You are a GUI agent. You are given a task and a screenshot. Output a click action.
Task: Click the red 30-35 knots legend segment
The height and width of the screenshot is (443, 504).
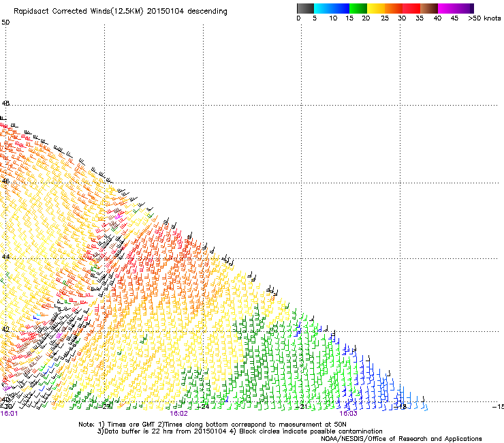coord(411,8)
